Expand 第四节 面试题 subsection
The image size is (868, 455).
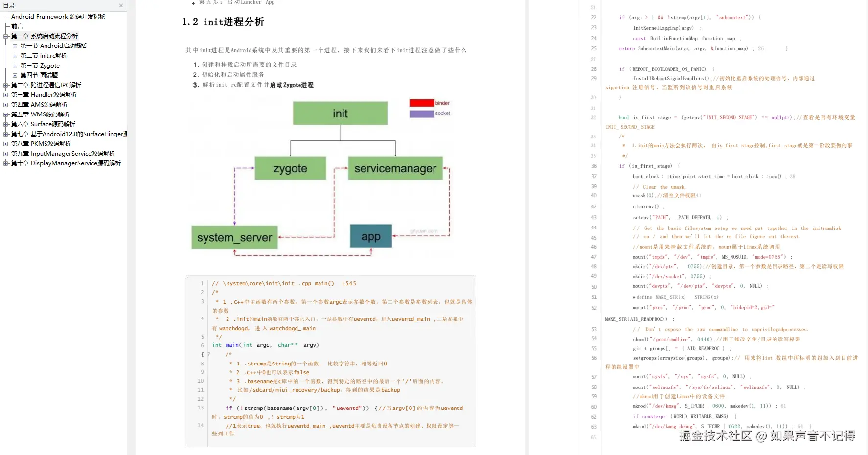point(15,75)
